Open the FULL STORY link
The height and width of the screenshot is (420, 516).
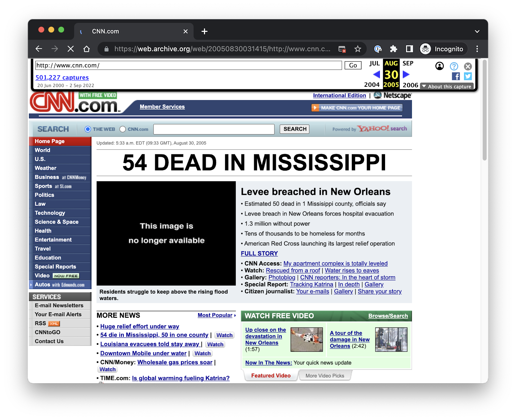point(259,254)
